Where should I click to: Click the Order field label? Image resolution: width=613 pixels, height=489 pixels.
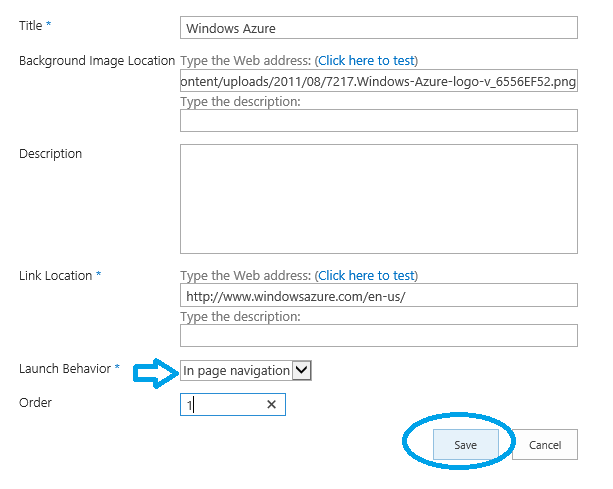(x=35, y=402)
